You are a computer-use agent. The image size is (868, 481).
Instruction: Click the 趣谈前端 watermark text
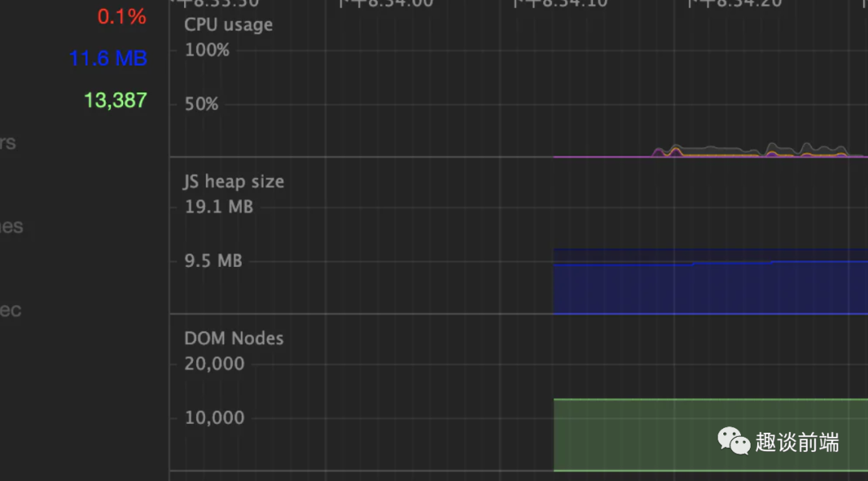coord(796,442)
